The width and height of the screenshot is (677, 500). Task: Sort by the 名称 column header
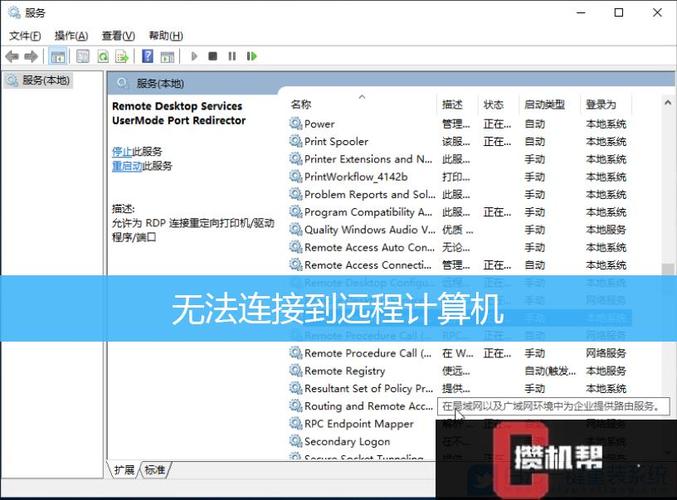(x=301, y=104)
